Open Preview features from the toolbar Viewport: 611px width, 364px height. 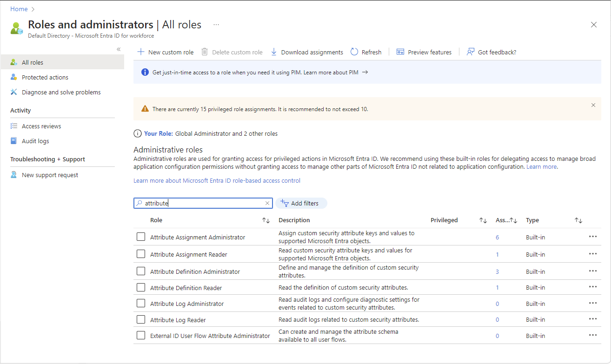424,52
